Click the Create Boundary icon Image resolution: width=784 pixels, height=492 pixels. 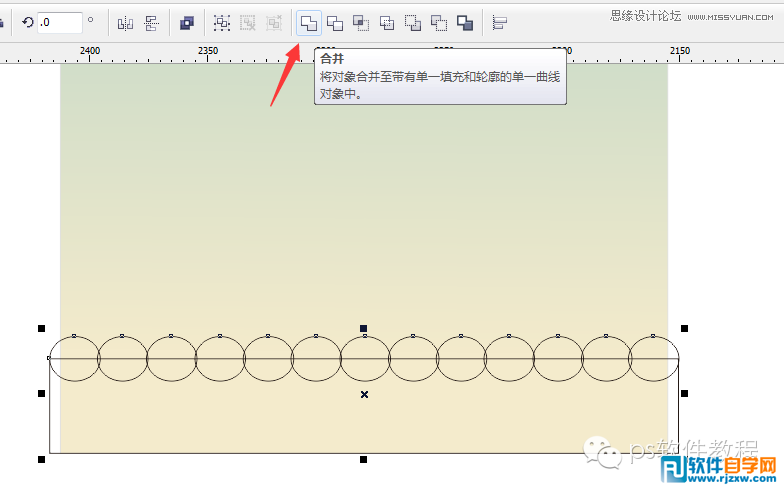pyautogui.click(x=464, y=23)
